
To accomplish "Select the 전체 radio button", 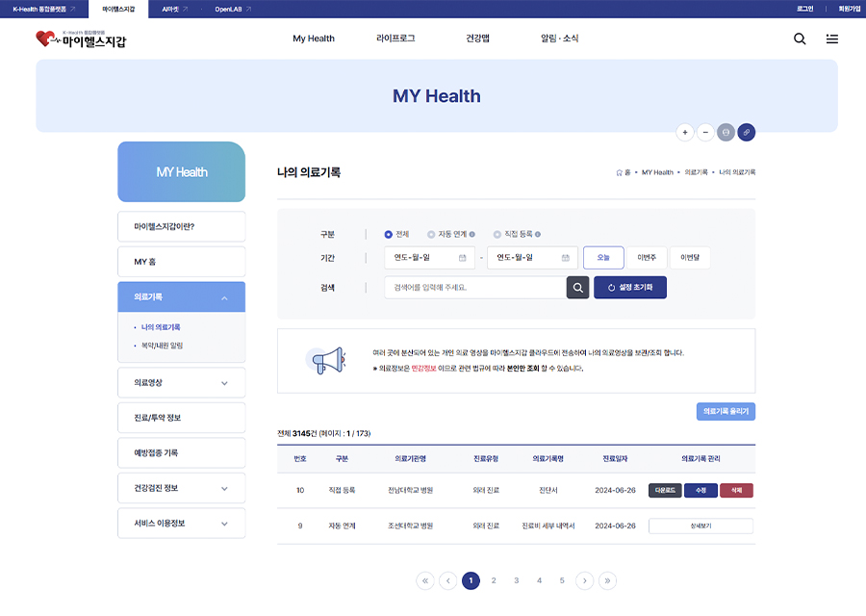I will coord(388,234).
